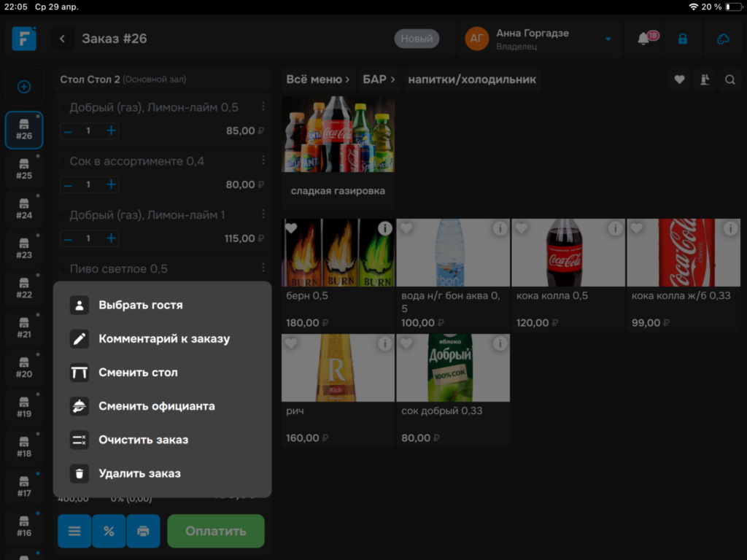Screen dimensions: 747x560
Task: Show favorites with heart icon in menu header
Action: (679, 79)
